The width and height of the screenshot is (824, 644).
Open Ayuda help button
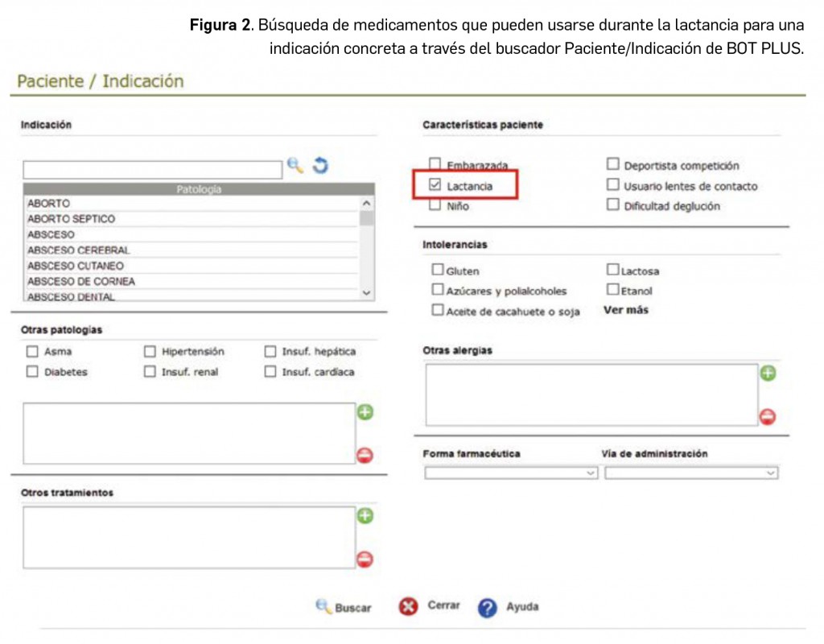[x=509, y=607]
